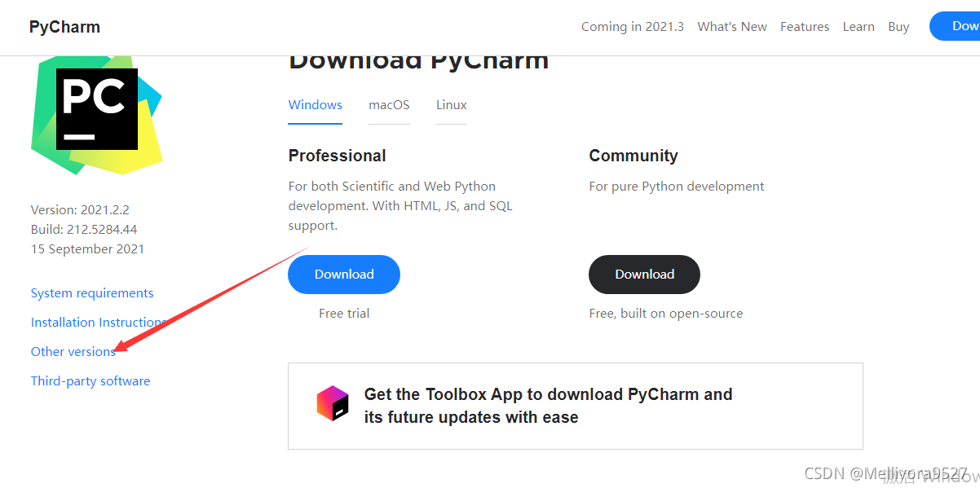Open the Learn section
Image resolution: width=980 pixels, height=488 pixels.
click(859, 27)
